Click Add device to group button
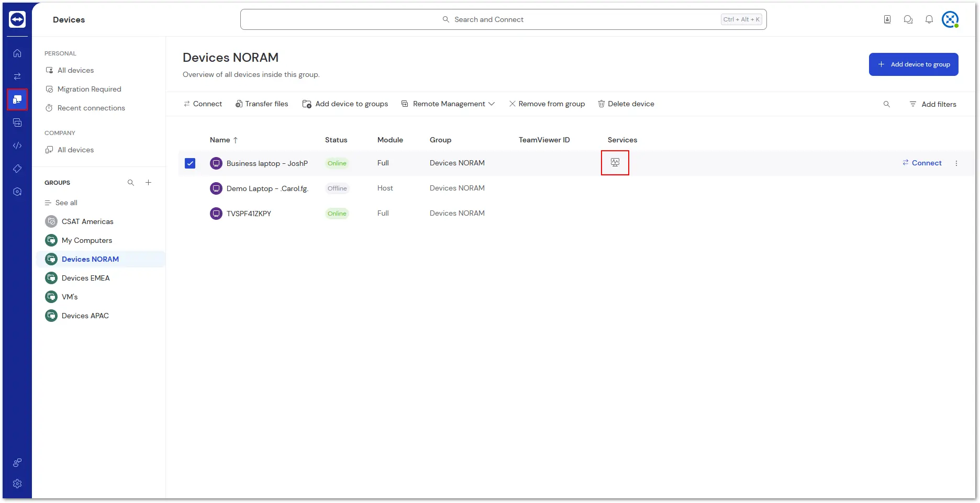 pyautogui.click(x=914, y=64)
